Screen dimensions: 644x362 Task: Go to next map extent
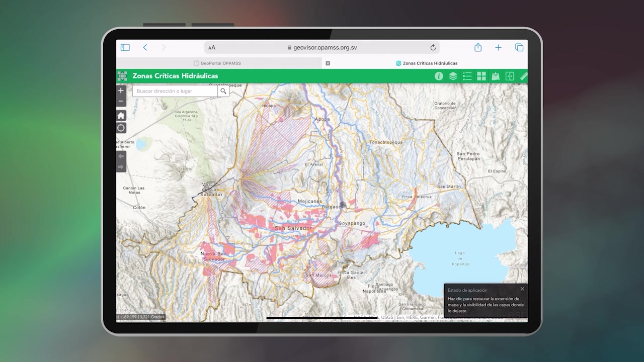click(121, 166)
